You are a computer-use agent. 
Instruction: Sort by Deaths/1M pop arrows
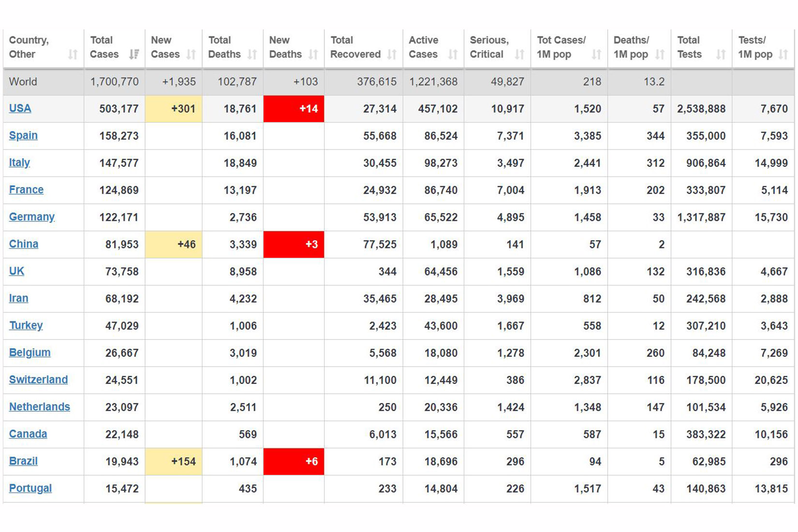(x=660, y=55)
